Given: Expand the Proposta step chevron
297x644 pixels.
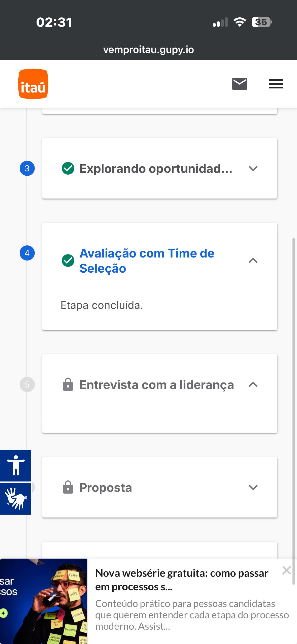Looking at the screenshot, I should point(253,487).
